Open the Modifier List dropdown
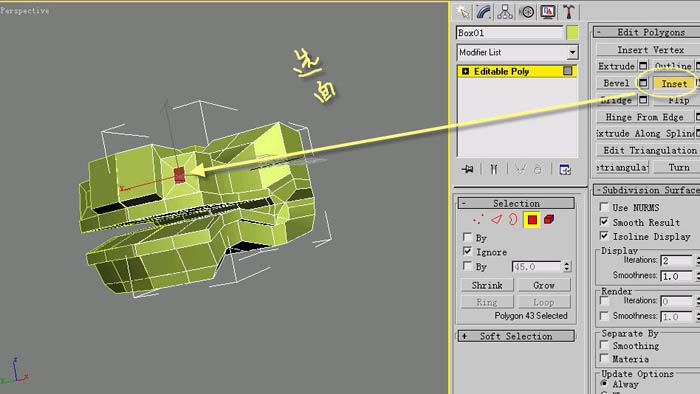Screen dimensions: 700x394 tap(572, 53)
